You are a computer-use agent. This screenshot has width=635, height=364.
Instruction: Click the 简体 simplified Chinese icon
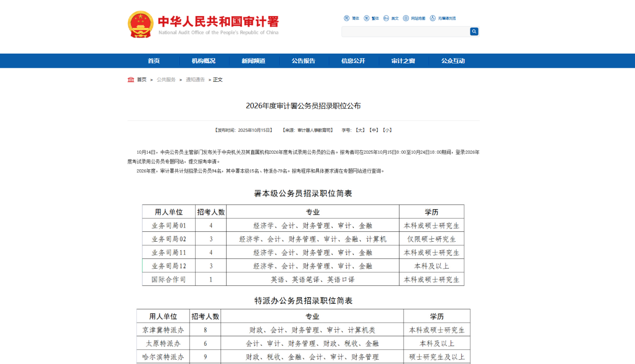[x=347, y=18]
